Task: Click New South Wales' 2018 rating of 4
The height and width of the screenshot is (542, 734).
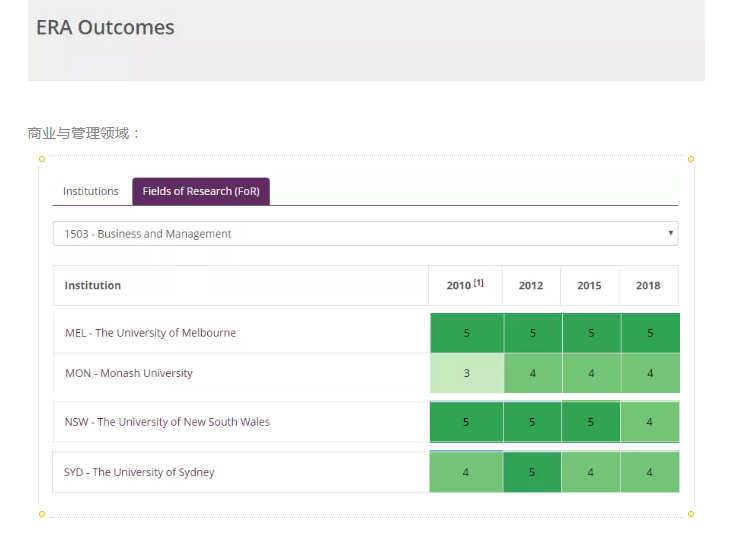Action: coord(650,422)
